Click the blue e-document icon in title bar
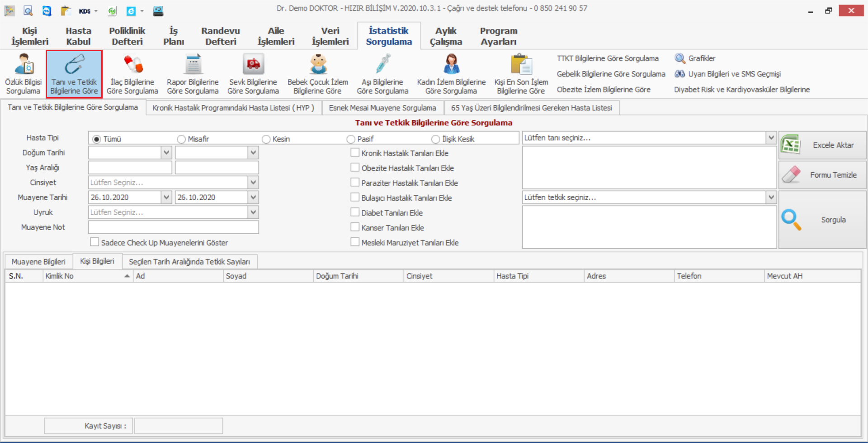The image size is (868, 443). (x=131, y=11)
